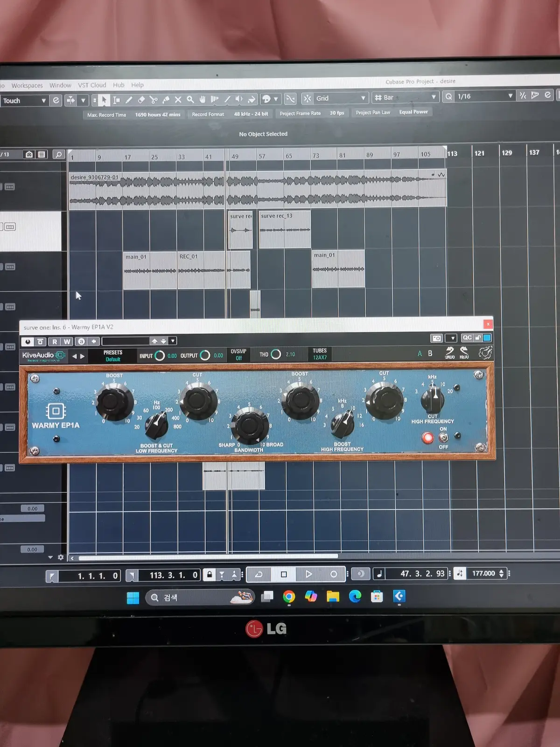The height and width of the screenshot is (747, 560).
Task: Toggle Iterative Quantize button
Action: [523, 96]
